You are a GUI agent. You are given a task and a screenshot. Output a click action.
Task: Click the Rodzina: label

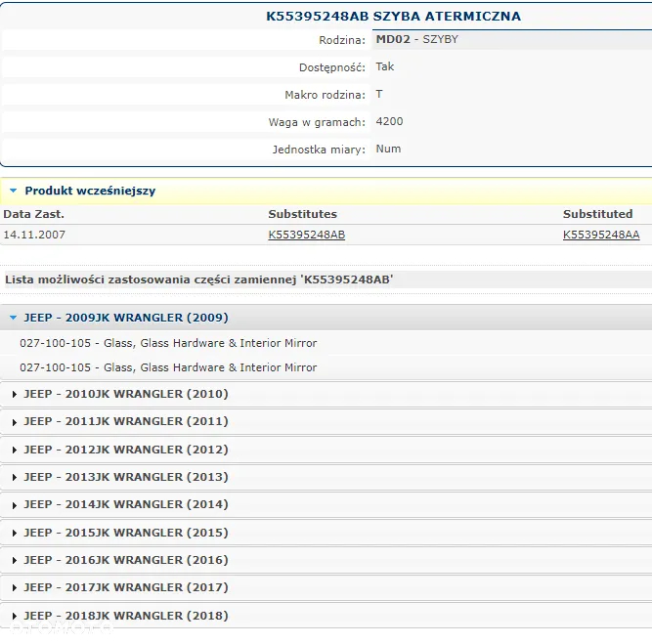(x=342, y=40)
